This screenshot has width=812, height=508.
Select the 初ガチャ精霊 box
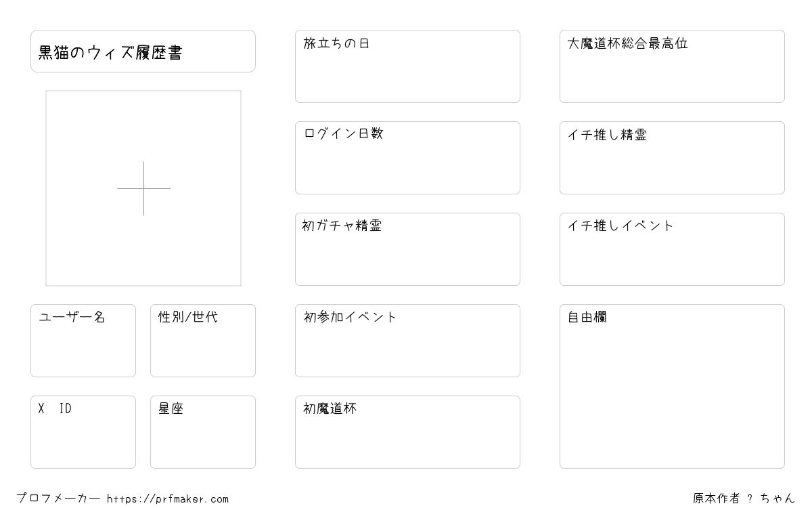coord(407,249)
